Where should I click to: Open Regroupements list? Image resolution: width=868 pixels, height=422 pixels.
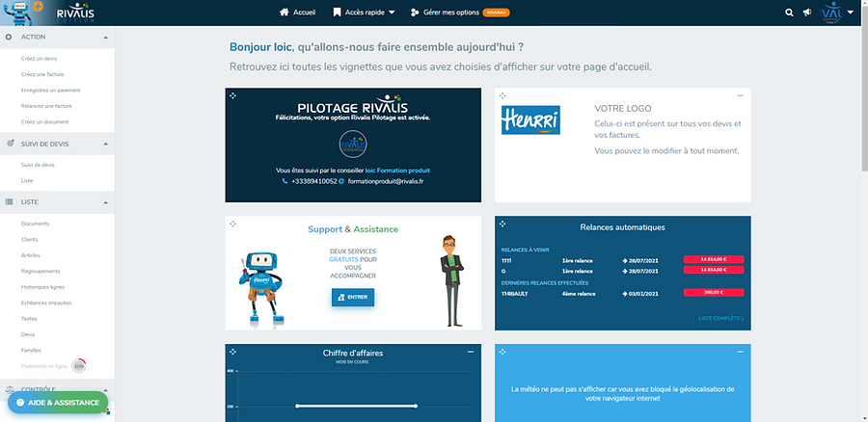point(41,272)
